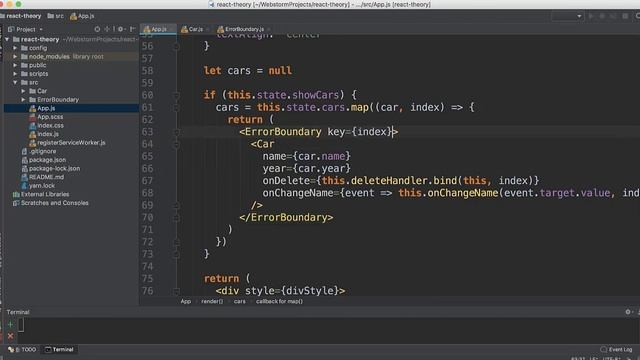Click the Debug button in the top toolbar
This screenshot has width=640, height=360.
[602, 16]
